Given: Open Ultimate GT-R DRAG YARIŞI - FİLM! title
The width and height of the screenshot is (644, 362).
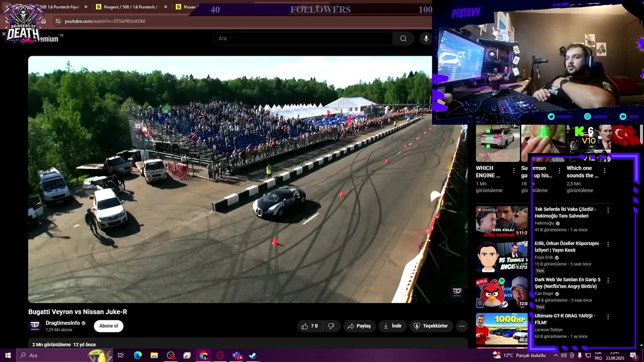Looking at the screenshot, I should coord(565,319).
